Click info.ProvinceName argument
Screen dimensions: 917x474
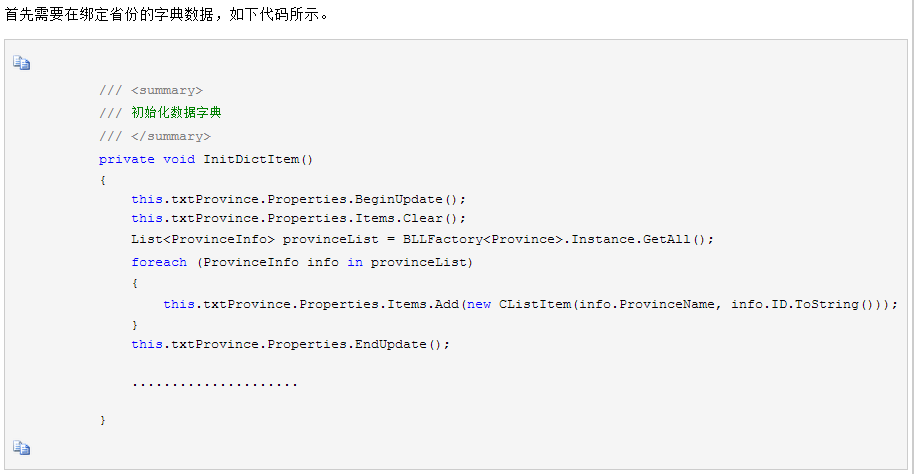[647, 305]
